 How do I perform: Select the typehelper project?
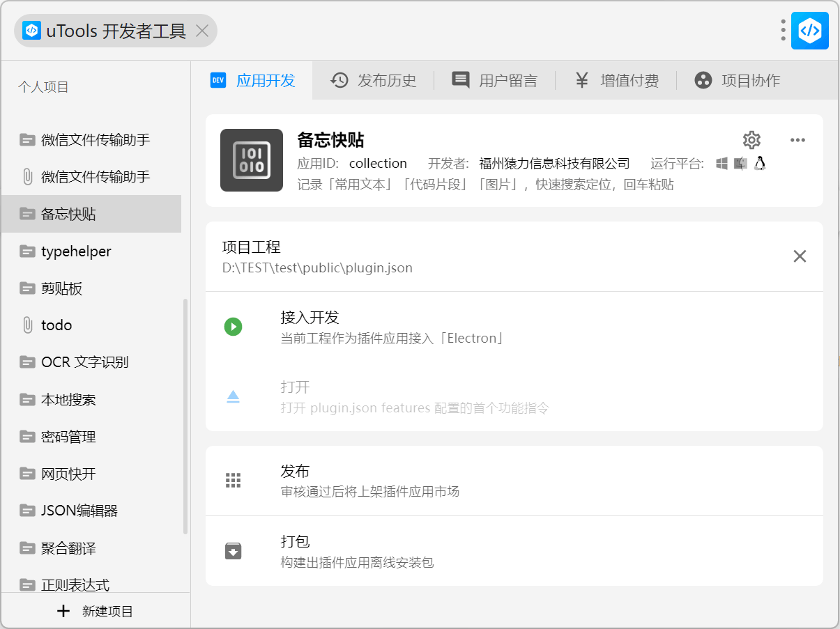pyautogui.click(x=91, y=251)
